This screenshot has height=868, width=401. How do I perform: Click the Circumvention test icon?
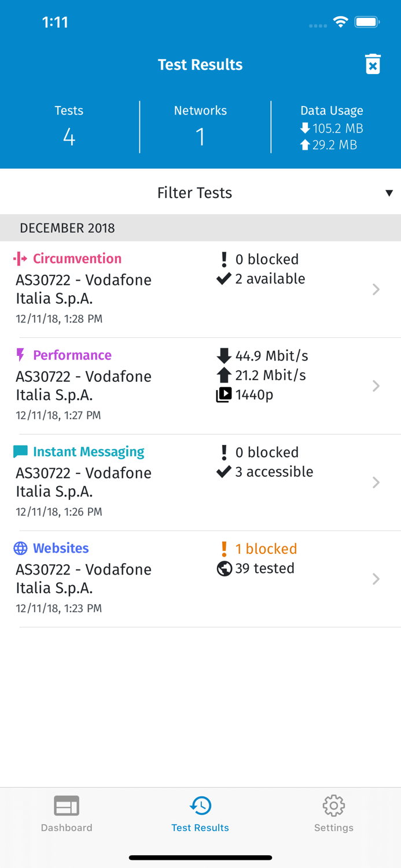click(20, 259)
